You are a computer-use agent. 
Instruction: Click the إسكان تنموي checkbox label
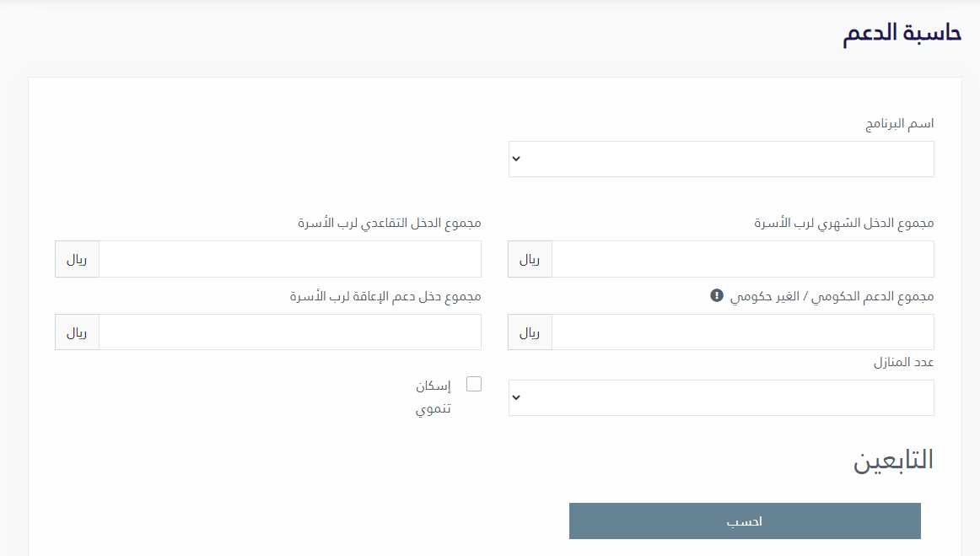click(x=433, y=397)
